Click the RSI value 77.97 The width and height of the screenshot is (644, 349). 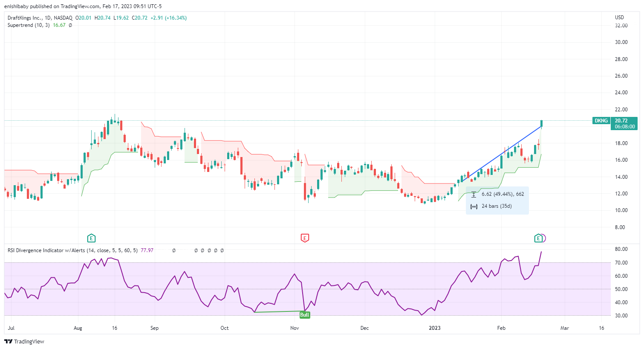(147, 250)
